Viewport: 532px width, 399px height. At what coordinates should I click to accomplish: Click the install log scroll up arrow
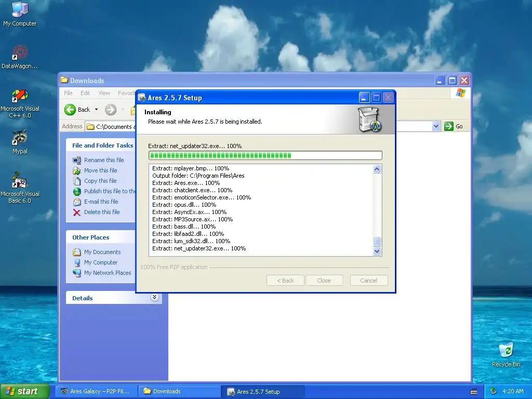[377, 169]
